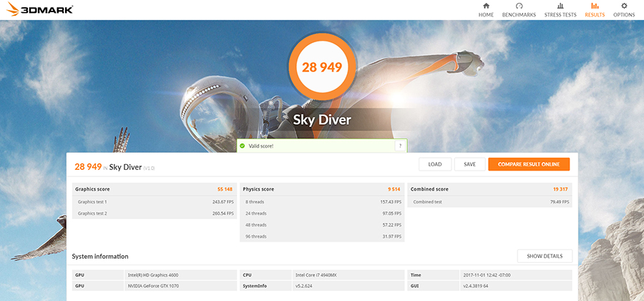Click the question mark help button
Image resolution: width=644 pixels, height=301 pixels.
point(399,145)
